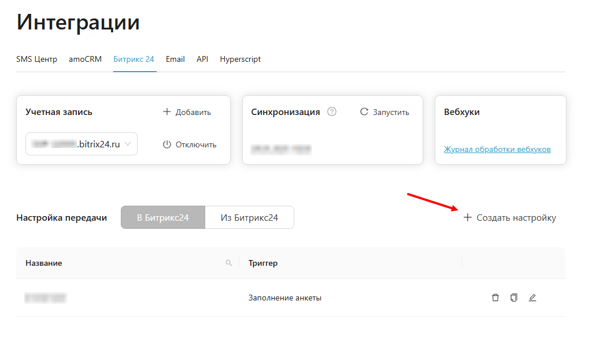Click the search icon in Название column
The width and height of the screenshot is (596, 364).
coord(229,263)
